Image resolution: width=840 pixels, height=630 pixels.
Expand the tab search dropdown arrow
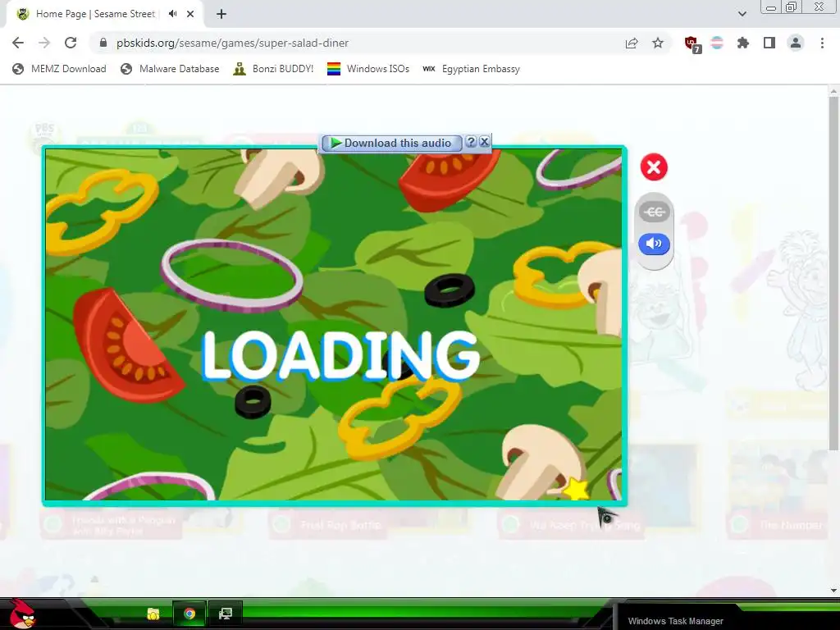click(742, 14)
